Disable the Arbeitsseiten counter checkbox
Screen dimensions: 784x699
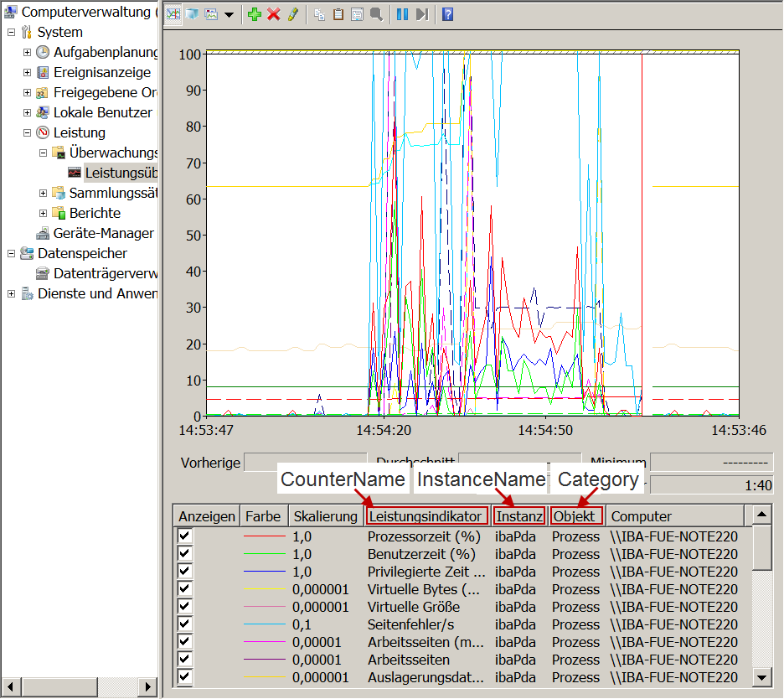pos(185,660)
